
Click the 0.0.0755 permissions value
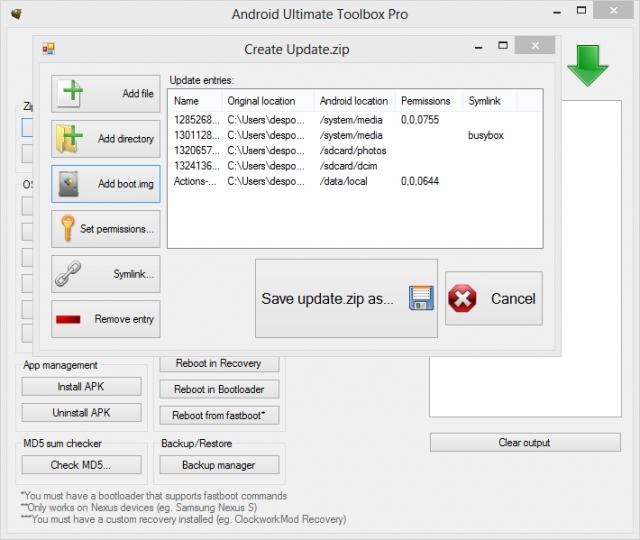420,120
